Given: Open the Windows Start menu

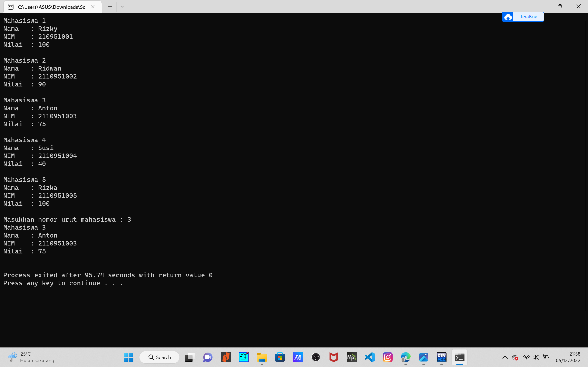Looking at the screenshot, I should point(128,357).
